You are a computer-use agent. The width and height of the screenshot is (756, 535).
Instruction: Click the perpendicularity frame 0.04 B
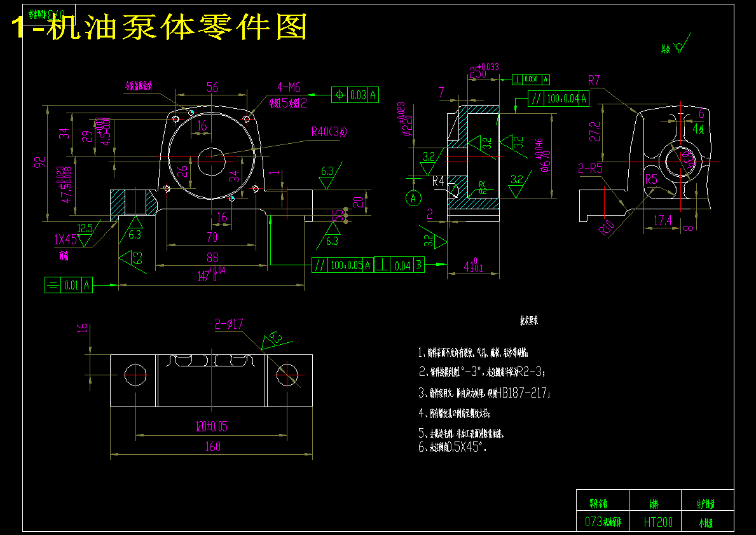click(399, 265)
